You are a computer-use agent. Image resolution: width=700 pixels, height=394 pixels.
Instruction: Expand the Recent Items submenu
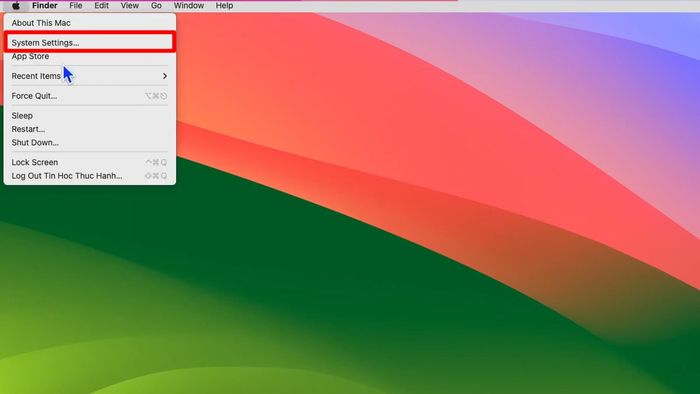pyautogui.click(x=89, y=76)
